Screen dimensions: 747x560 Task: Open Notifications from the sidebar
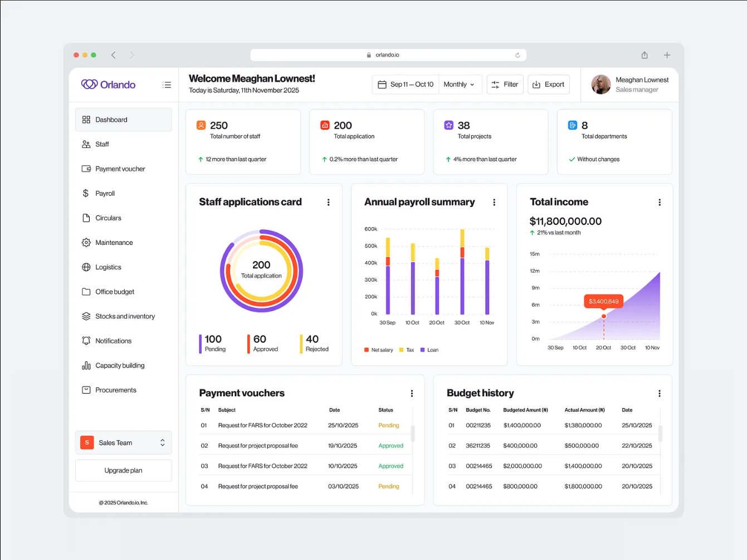(113, 341)
